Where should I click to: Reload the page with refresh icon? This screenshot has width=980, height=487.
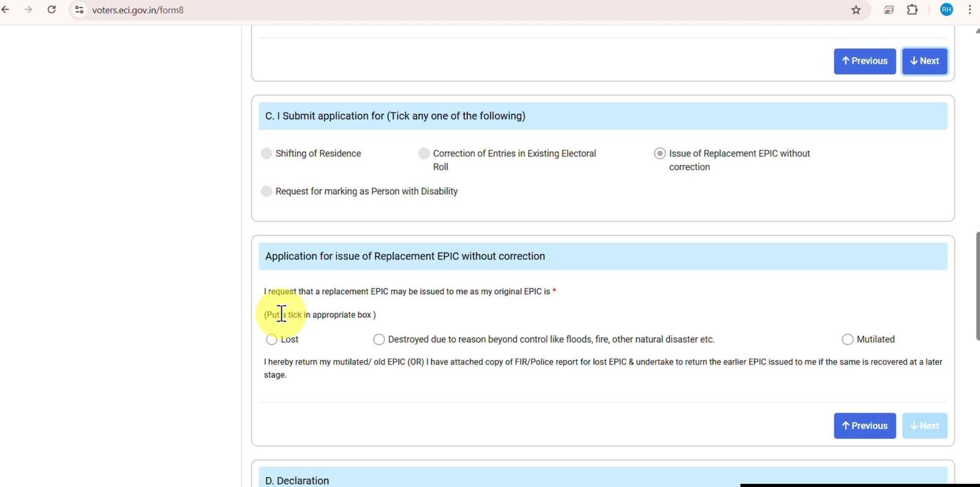tap(51, 10)
